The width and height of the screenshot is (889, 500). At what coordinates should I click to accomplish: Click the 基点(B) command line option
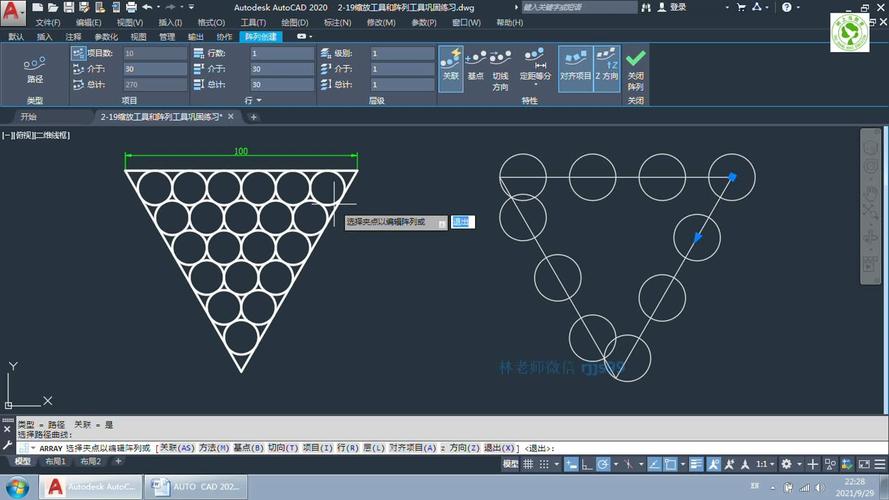[248, 448]
